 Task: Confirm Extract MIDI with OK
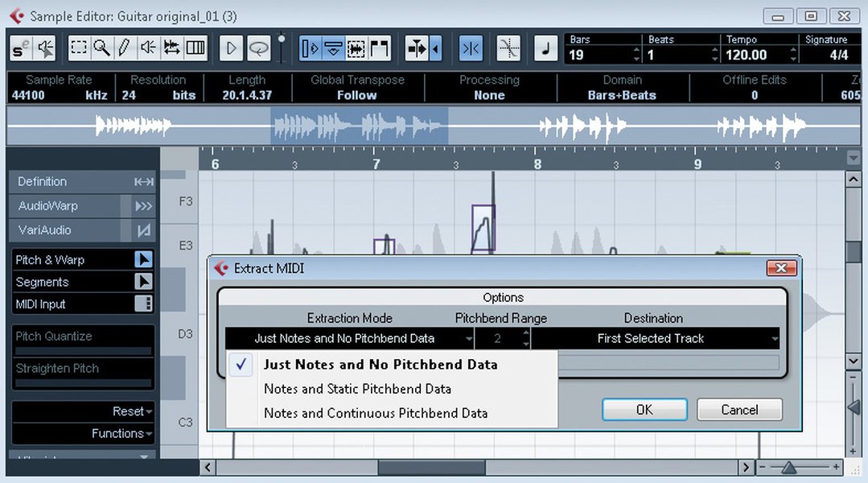click(x=644, y=410)
